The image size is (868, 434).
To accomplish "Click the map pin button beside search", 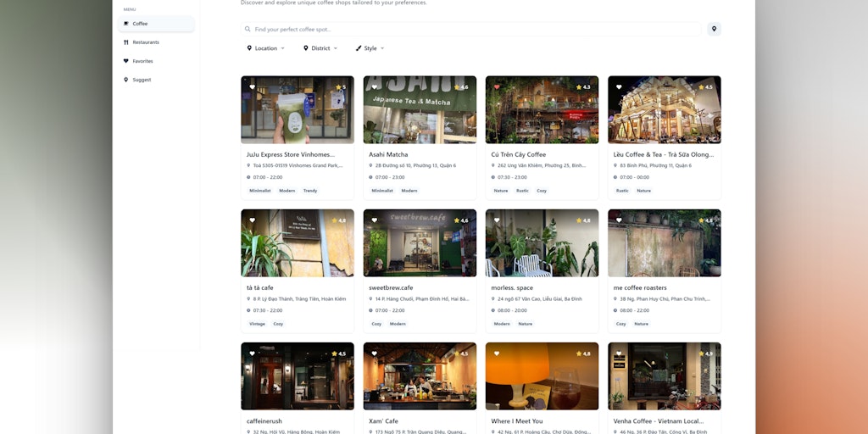I will point(714,30).
